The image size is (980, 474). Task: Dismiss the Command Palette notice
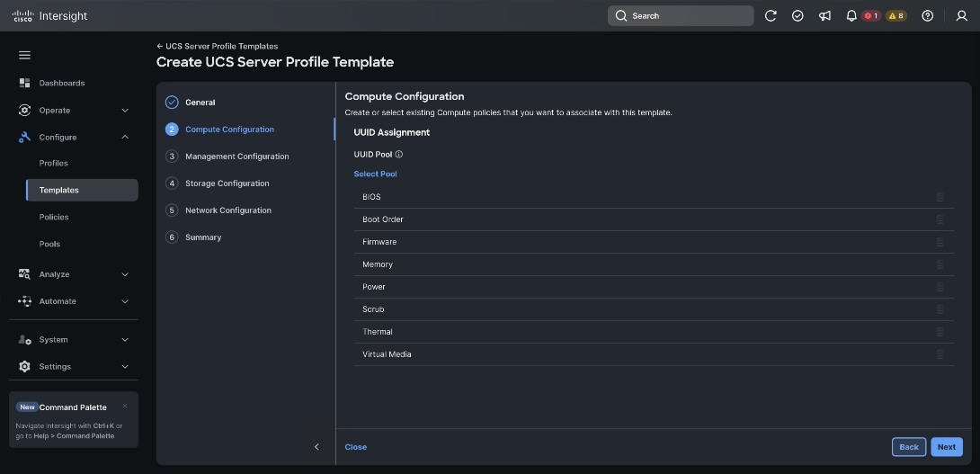(125, 406)
